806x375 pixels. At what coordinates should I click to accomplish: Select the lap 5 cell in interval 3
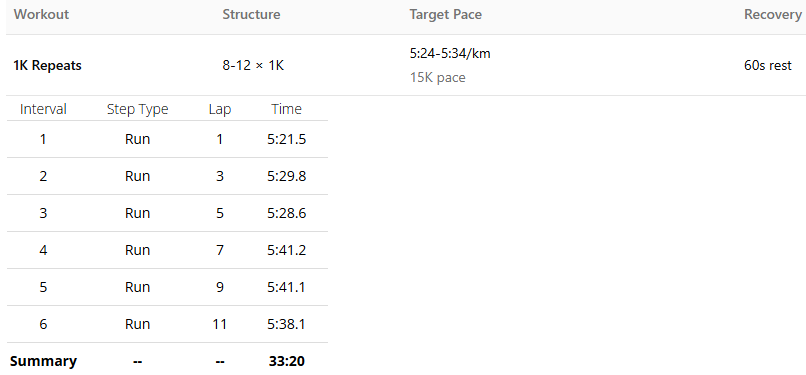tap(220, 213)
